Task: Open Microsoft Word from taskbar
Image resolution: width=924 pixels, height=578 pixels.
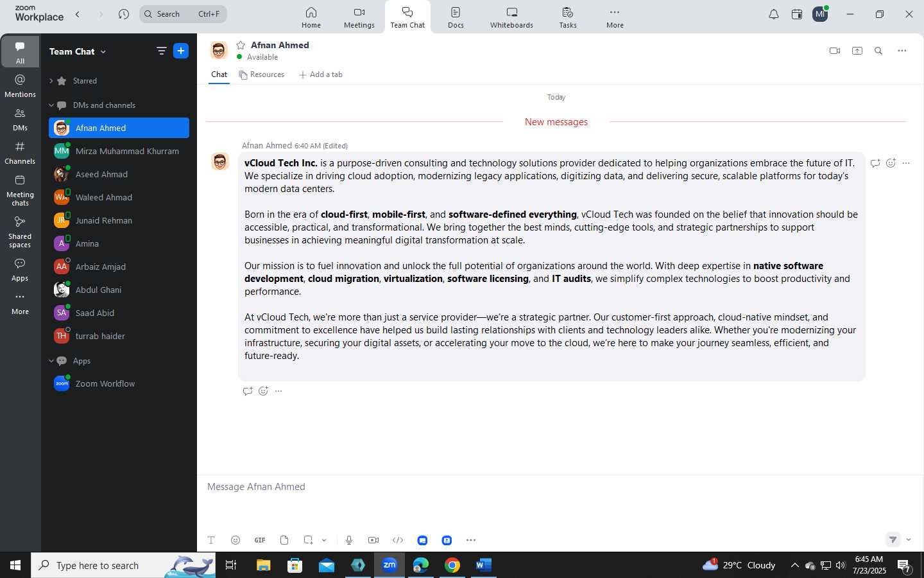Action: [x=484, y=565]
